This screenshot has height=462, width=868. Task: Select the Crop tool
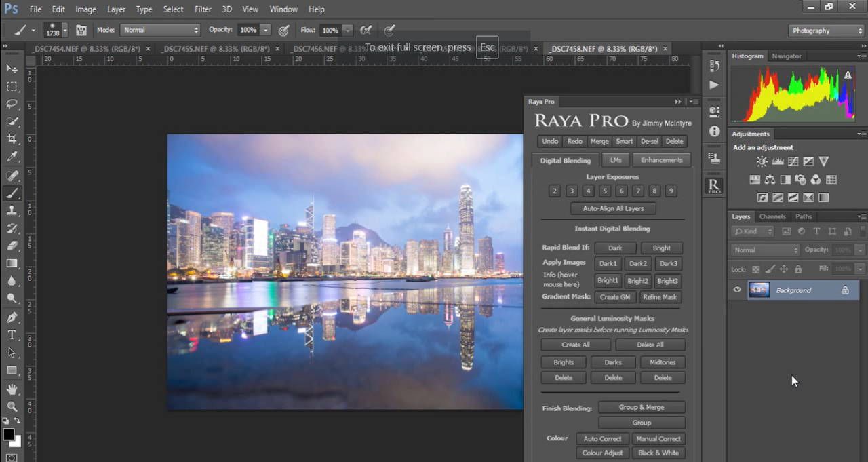[12, 139]
